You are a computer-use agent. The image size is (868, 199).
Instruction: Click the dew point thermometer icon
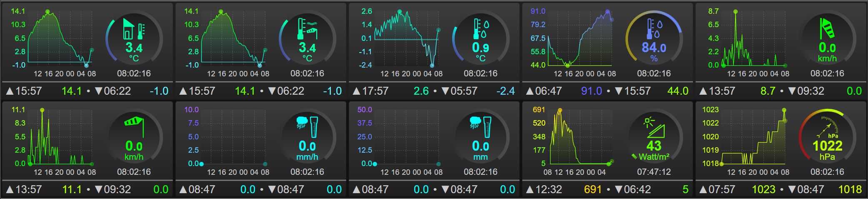click(x=481, y=29)
